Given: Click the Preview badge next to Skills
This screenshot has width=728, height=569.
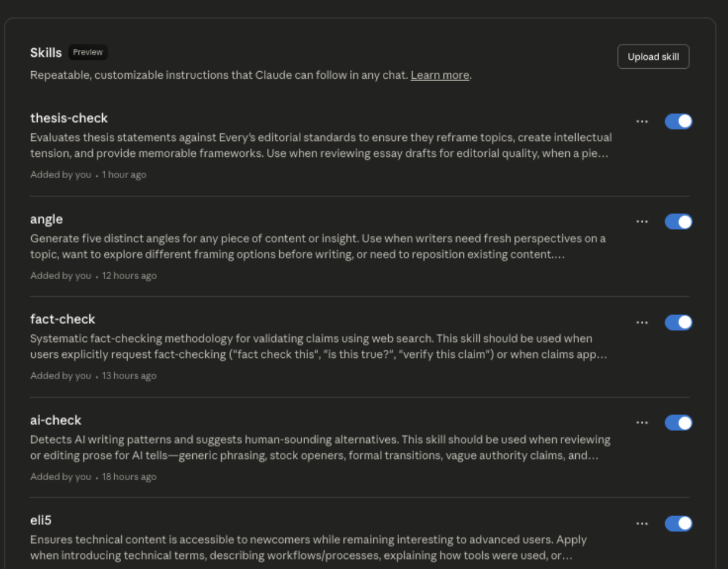Looking at the screenshot, I should click(x=88, y=52).
